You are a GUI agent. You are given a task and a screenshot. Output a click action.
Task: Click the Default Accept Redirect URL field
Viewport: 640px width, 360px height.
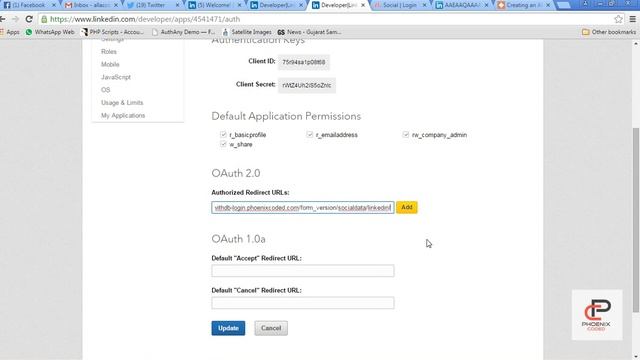click(303, 271)
